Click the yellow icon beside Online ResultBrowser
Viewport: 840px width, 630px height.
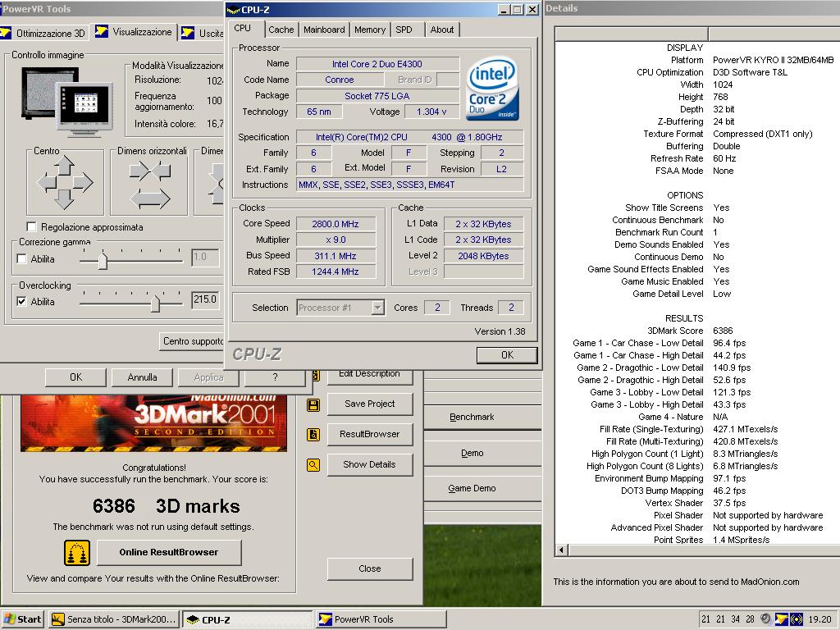(77, 553)
